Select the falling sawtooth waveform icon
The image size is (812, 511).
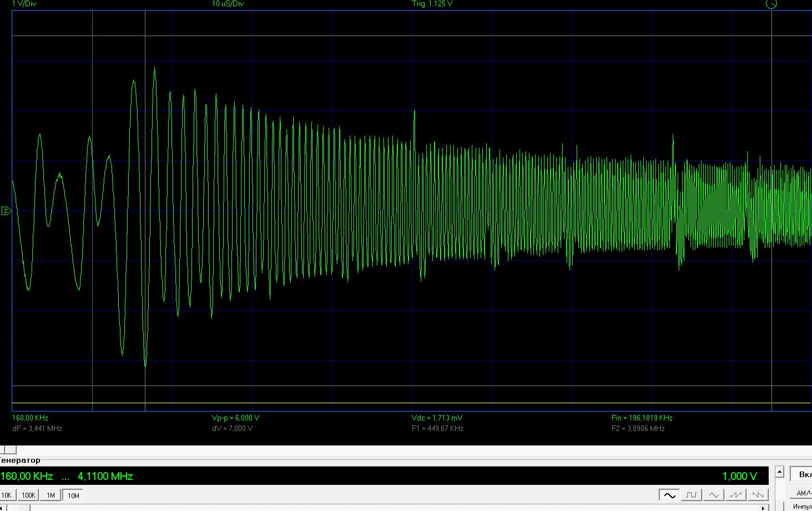(758, 495)
